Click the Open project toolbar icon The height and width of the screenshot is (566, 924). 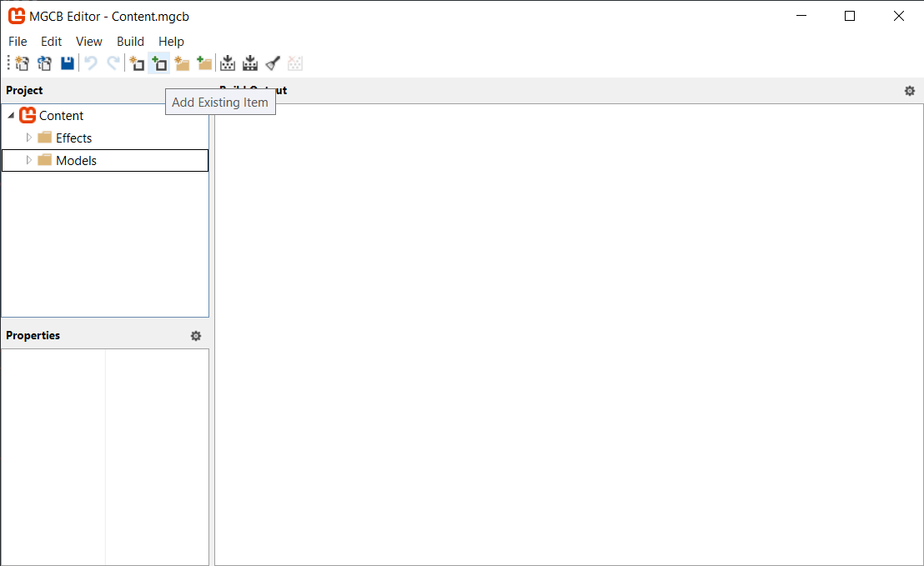pos(45,63)
